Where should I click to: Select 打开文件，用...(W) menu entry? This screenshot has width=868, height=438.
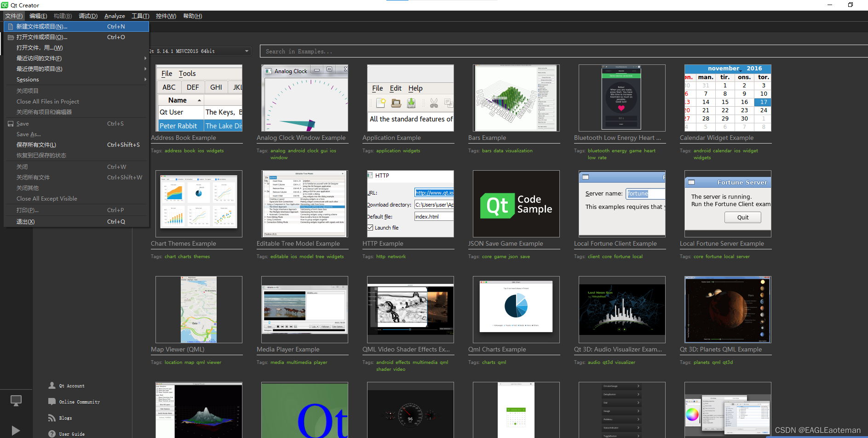coord(76,48)
